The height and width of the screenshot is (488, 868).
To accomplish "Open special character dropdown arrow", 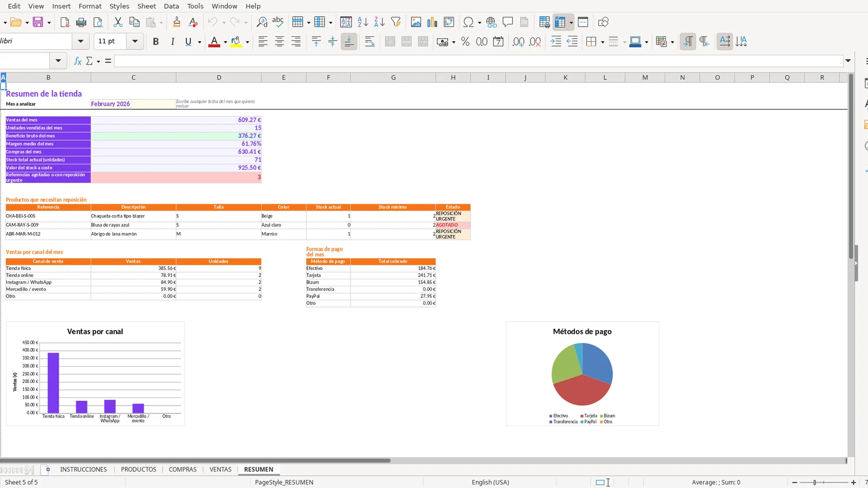I will 480,22.
